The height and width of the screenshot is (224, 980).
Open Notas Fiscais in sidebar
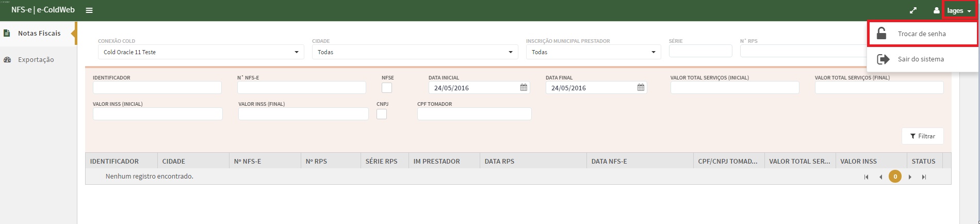pyautogui.click(x=39, y=34)
